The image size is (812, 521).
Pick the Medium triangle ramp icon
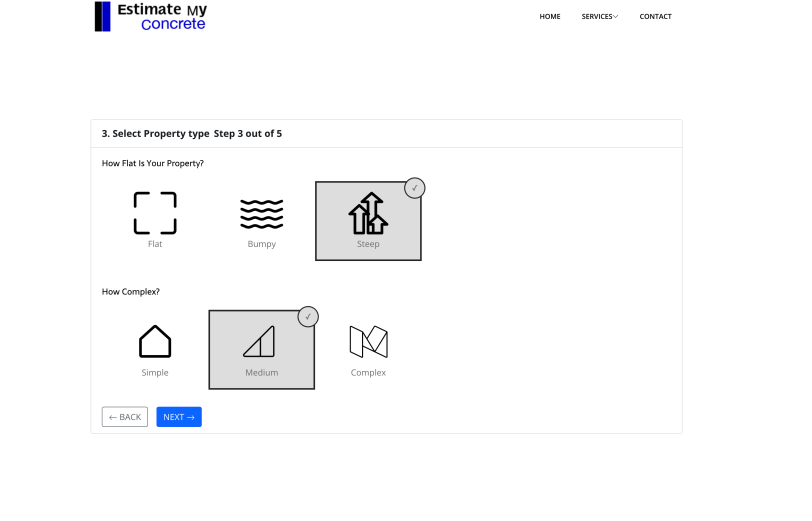(x=259, y=342)
